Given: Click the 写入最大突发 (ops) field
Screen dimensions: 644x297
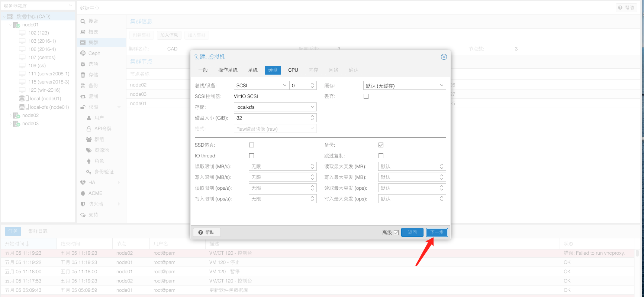Looking at the screenshot, I should tap(412, 199).
